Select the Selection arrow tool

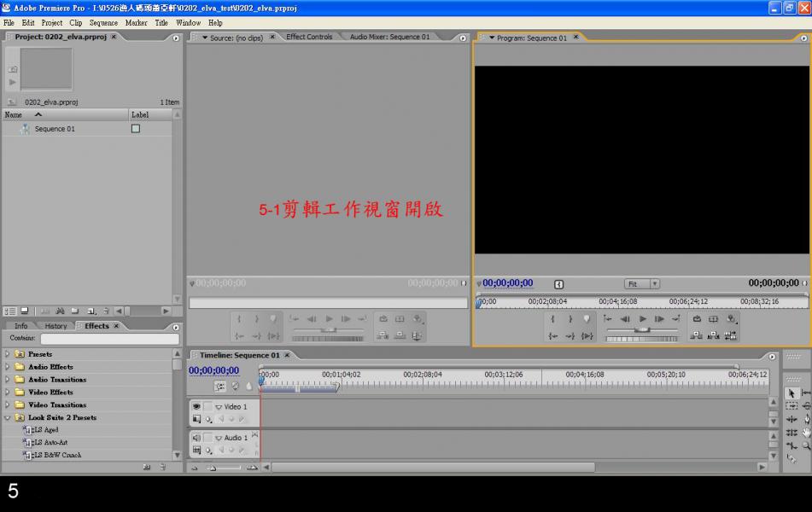(x=791, y=393)
